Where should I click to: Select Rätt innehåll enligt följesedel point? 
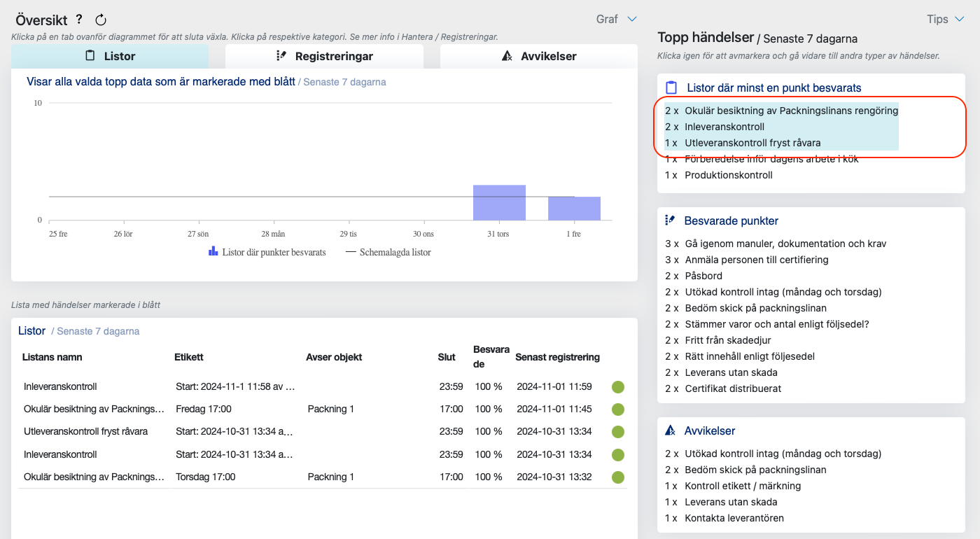click(740, 356)
